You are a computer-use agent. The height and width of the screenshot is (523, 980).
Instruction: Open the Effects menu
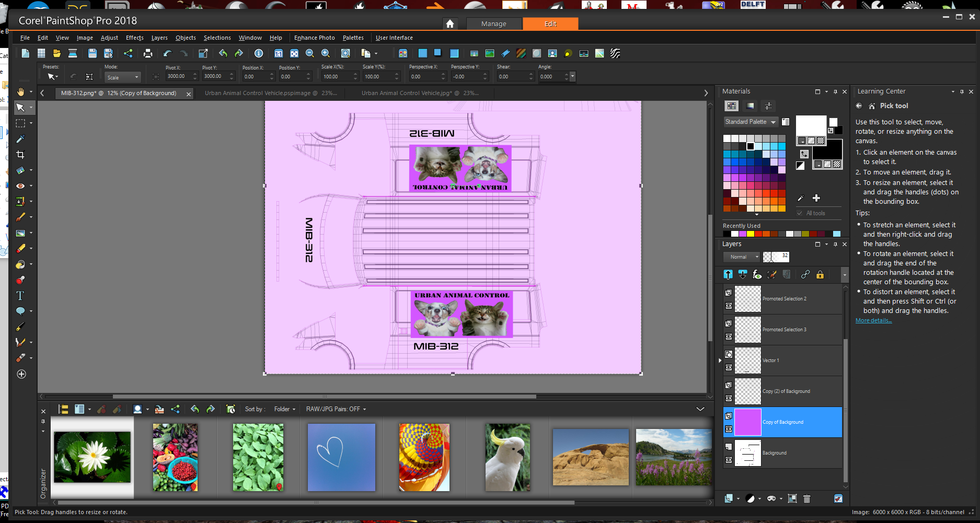click(134, 38)
